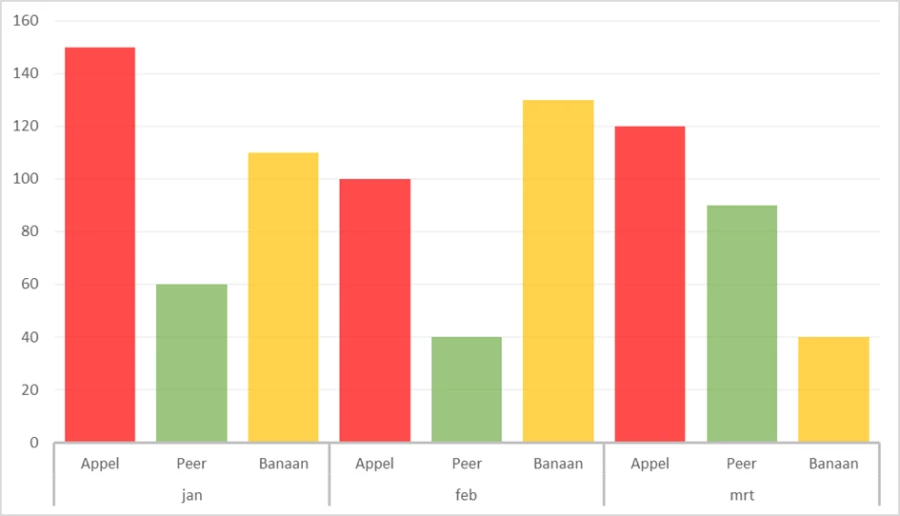This screenshot has height=516, width=900.
Task: Select the feb month label
Action: coord(466,494)
